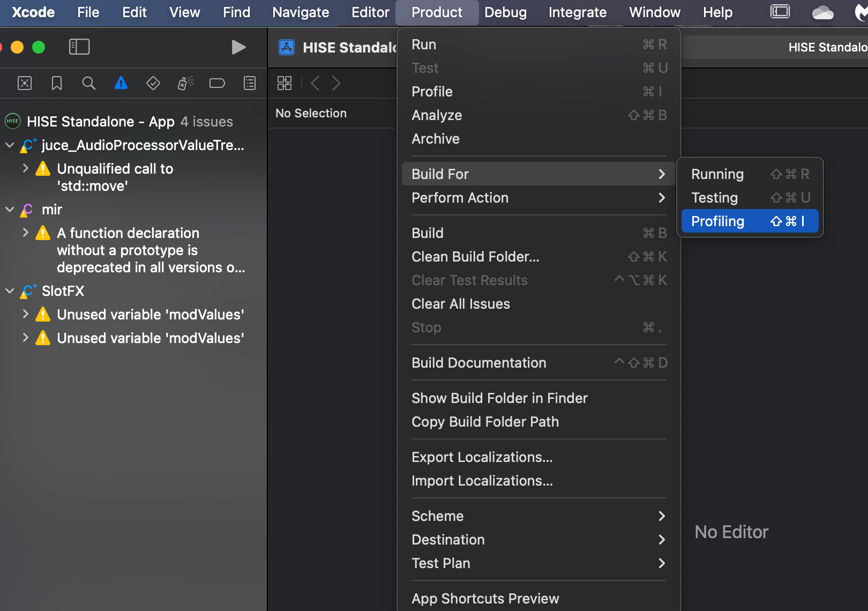The height and width of the screenshot is (611, 868).
Task: Open the Scheme submenu
Action: (539, 516)
